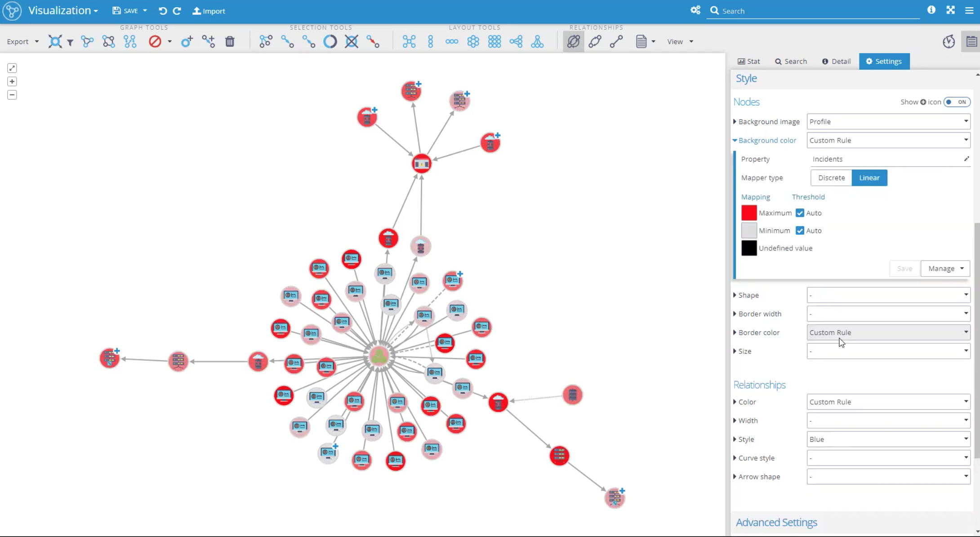Select the Discrete mapper type button
The width and height of the screenshot is (980, 537).
pyautogui.click(x=831, y=178)
